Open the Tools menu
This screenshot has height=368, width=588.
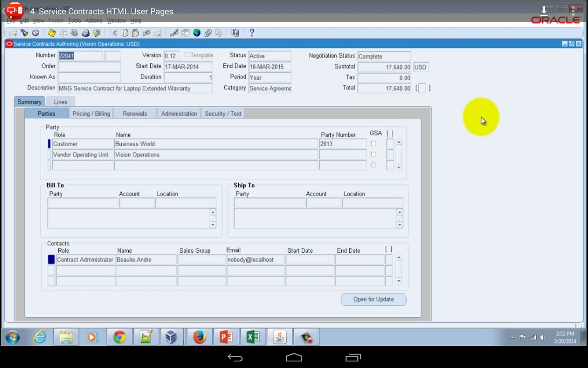click(x=74, y=20)
